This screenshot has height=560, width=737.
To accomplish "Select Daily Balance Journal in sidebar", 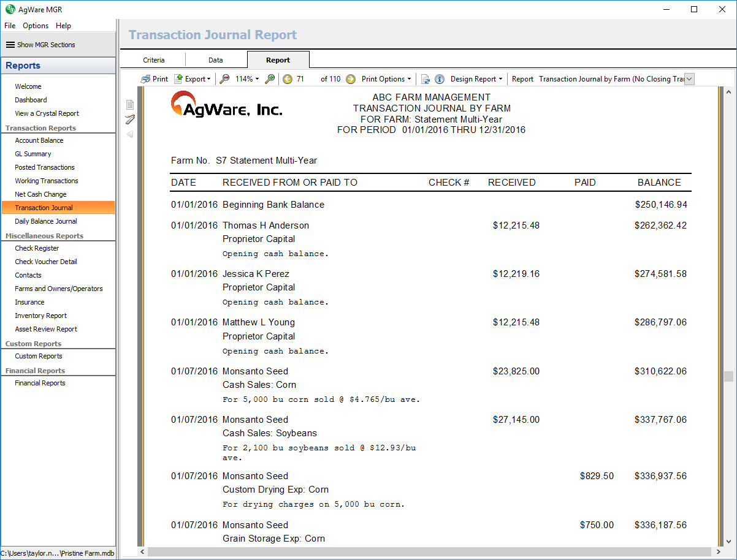I will (x=46, y=221).
